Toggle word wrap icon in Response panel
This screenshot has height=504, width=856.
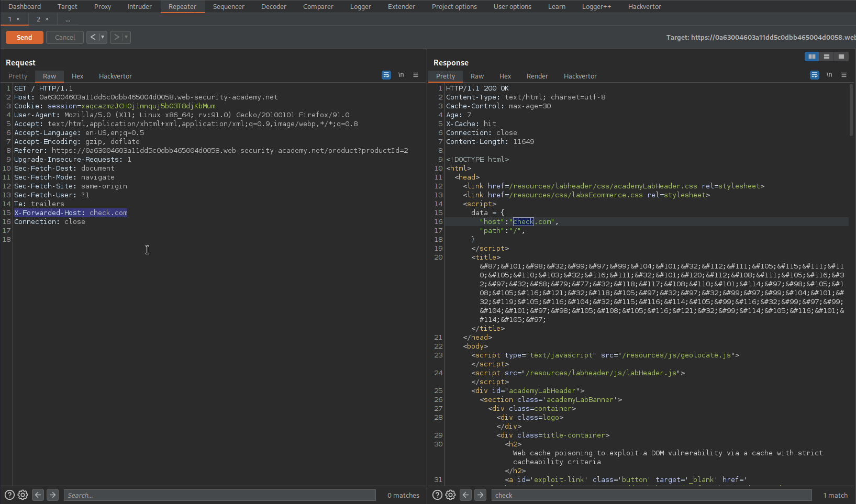tap(815, 75)
